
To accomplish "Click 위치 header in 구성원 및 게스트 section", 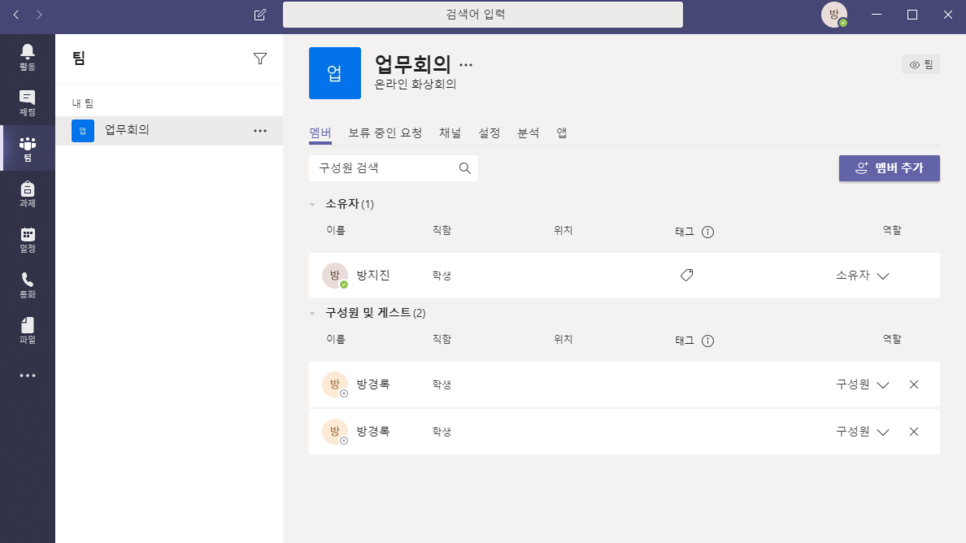I will [x=563, y=340].
